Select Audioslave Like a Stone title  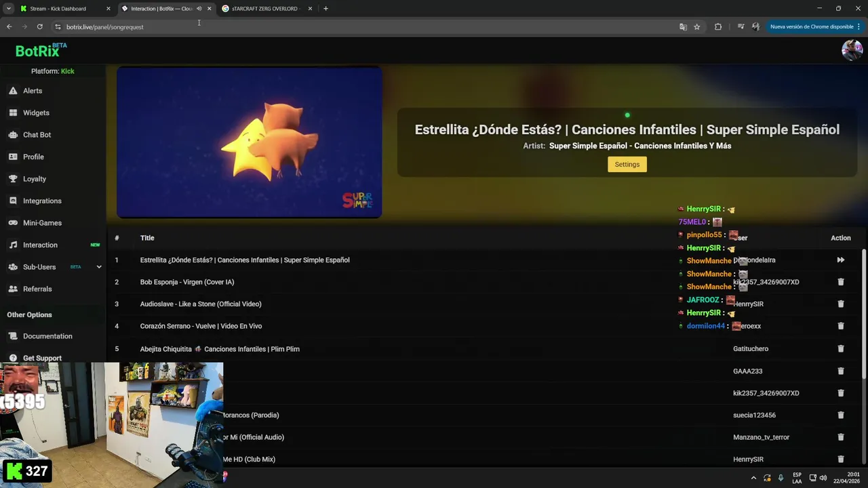pyautogui.click(x=201, y=304)
